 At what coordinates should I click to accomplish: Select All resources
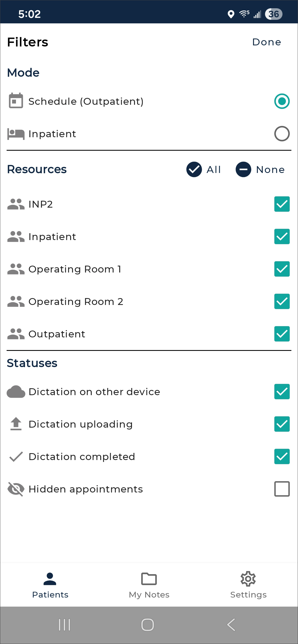coord(204,169)
